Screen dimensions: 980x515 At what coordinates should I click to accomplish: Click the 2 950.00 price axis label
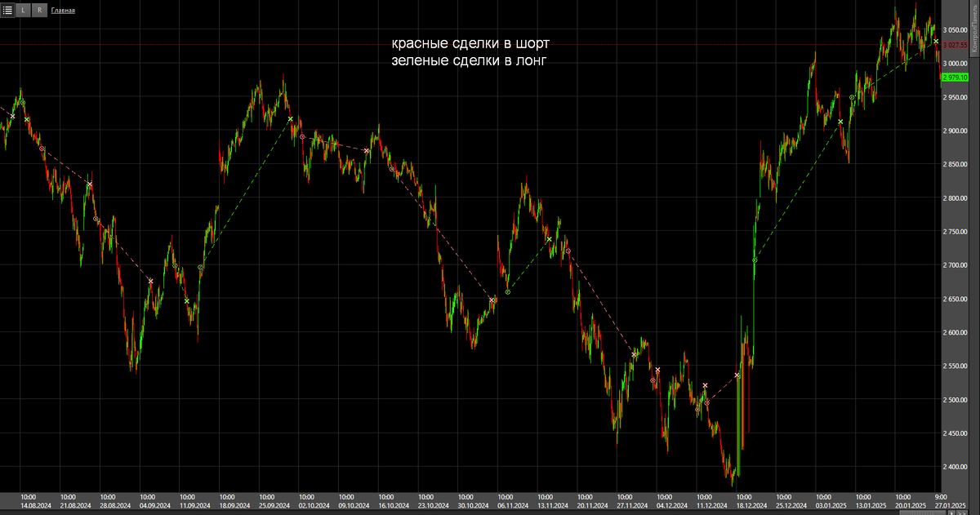pyautogui.click(x=955, y=97)
